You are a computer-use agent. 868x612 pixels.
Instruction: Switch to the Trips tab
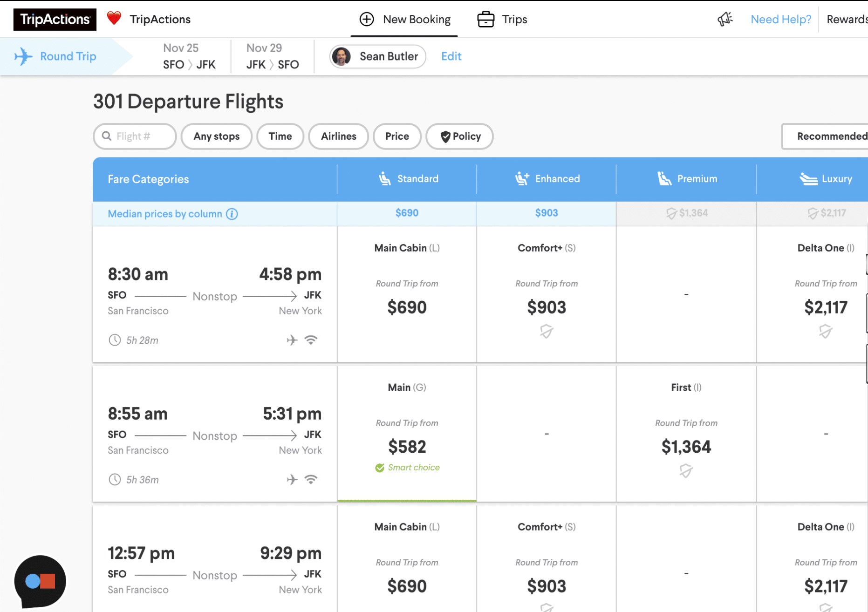[503, 20]
